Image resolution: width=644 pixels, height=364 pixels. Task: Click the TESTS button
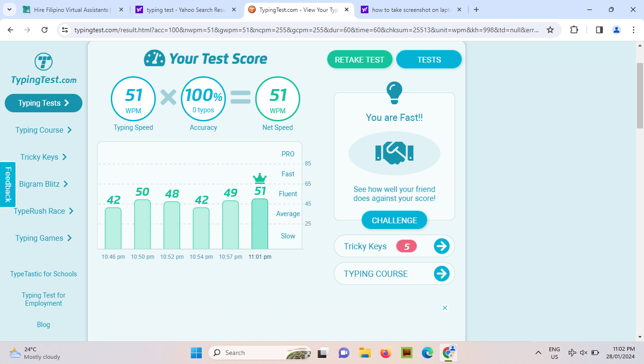point(429,59)
